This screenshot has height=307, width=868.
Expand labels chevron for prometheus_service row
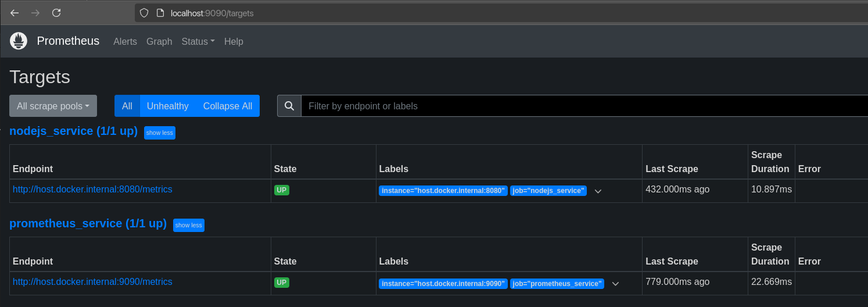(x=615, y=284)
